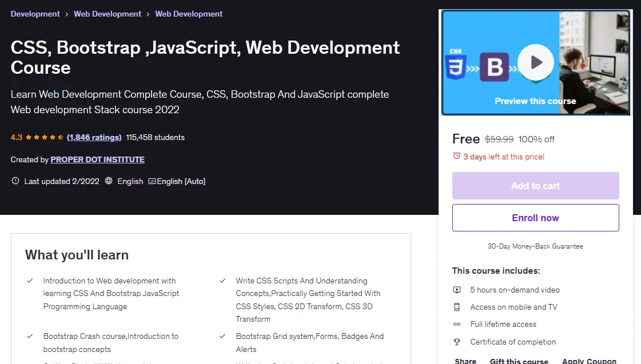Click checkmark beside Write CSS Scripts item
Screen dimensions: 641x364
[x=222, y=281]
